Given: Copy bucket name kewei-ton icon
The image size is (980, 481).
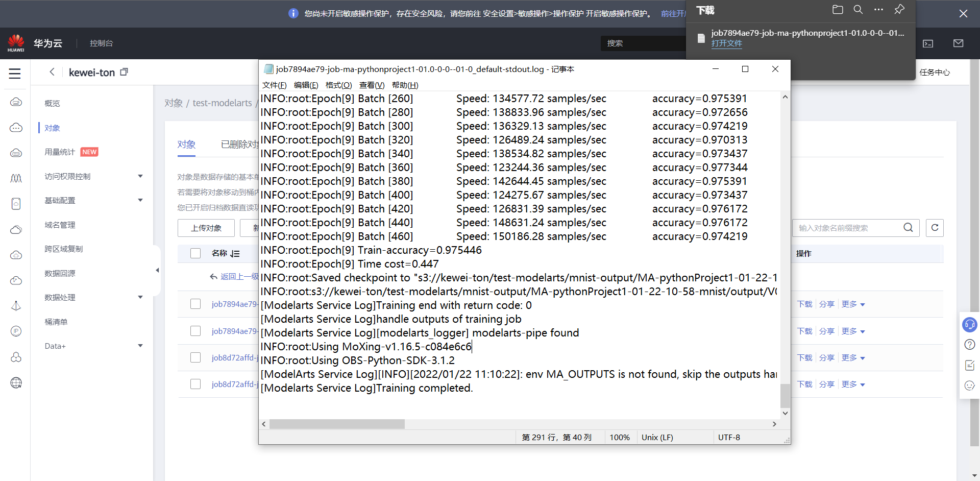Looking at the screenshot, I should (x=124, y=72).
